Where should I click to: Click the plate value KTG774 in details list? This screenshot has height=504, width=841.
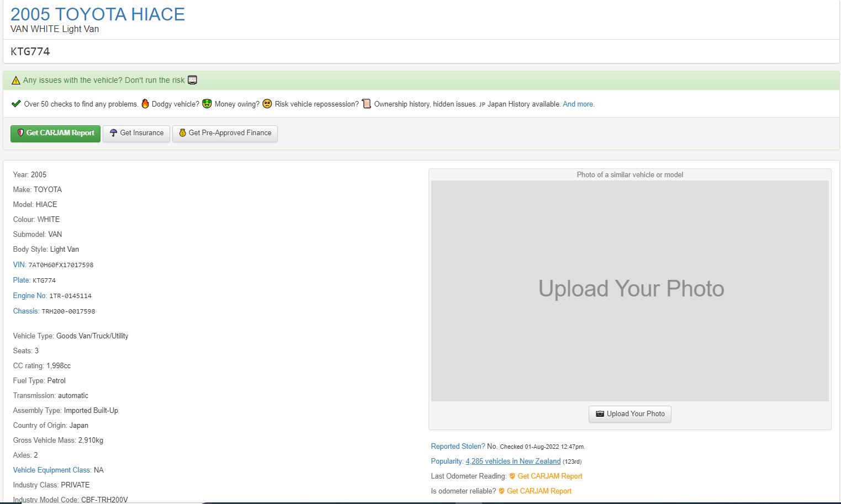[x=44, y=281]
